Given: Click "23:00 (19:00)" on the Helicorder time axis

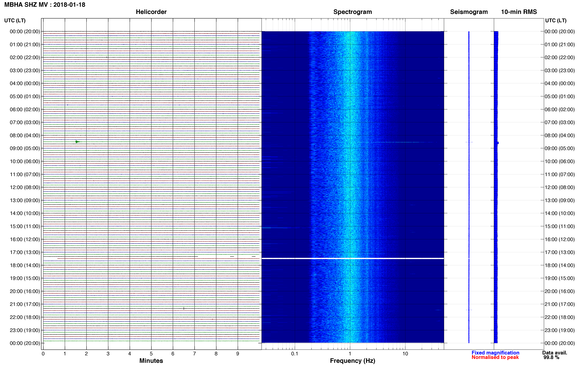Looking at the screenshot, I should point(25,330).
